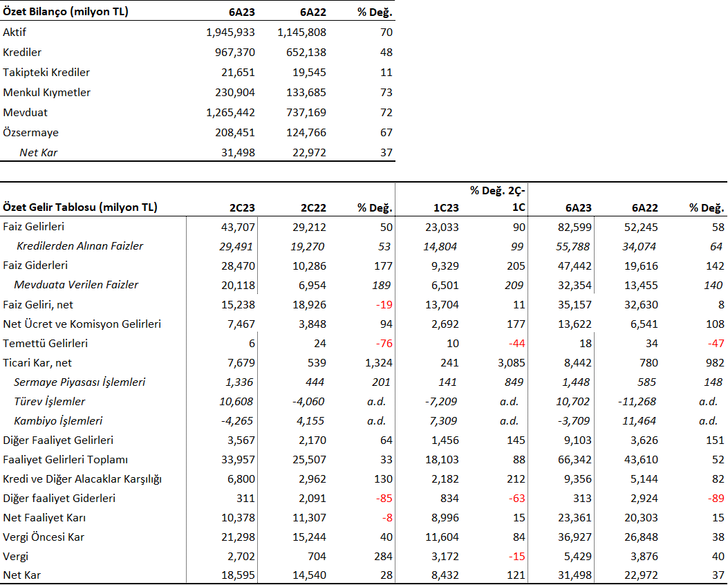
Task: Click the red -76 percent change value
Action: click(384, 344)
